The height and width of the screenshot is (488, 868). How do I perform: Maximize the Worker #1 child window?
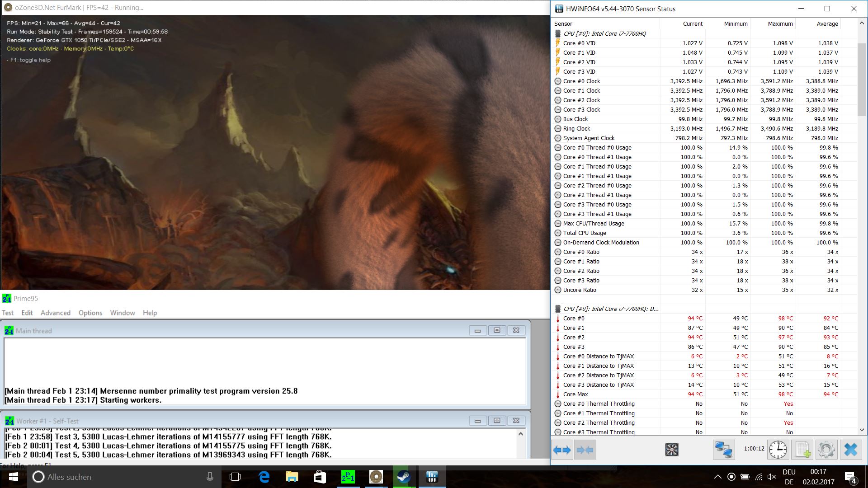(x=497, y=421)
